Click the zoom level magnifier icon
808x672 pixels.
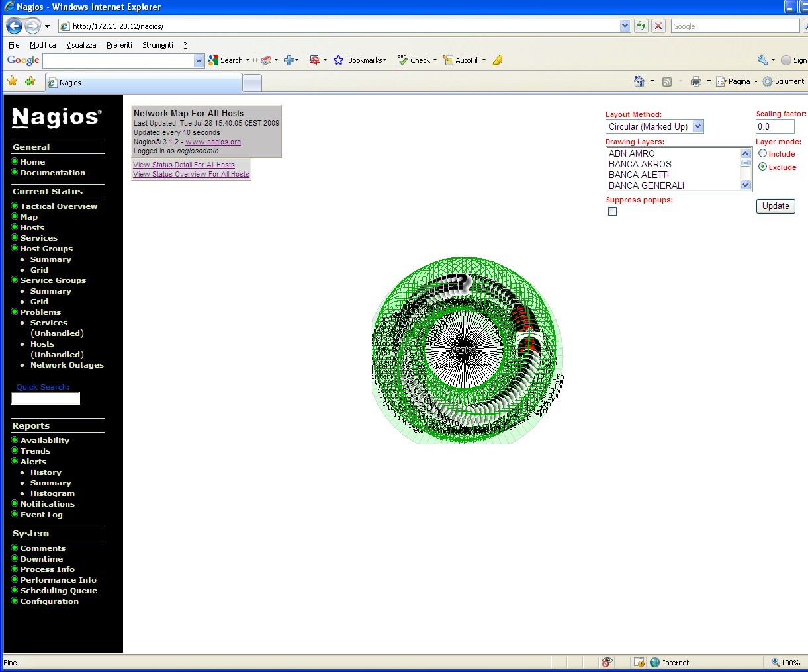pyautogui.click(x=776, y=662)
